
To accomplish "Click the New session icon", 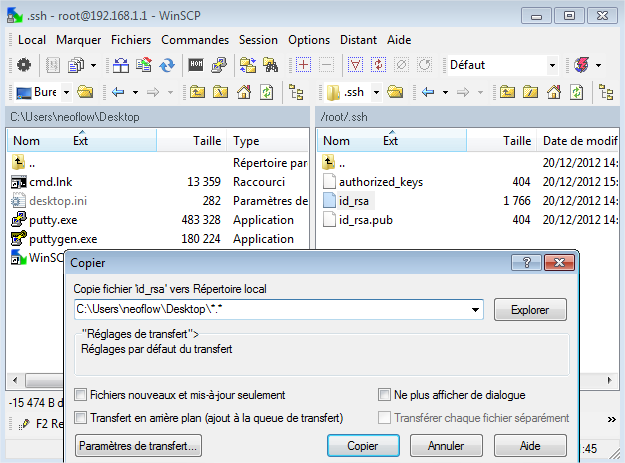I will pyautogui.click(x=582, y=65).
